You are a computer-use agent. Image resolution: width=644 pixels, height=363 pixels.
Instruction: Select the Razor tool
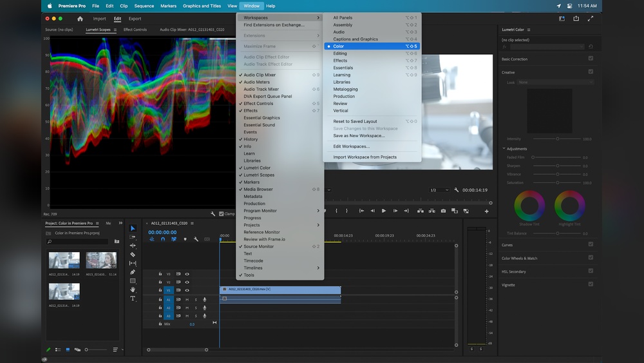(x=133, y=255)
